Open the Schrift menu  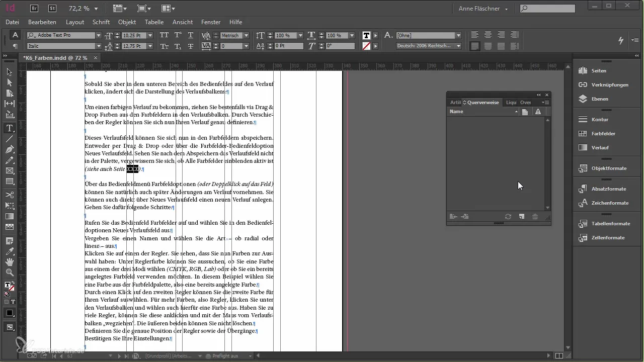click(101, 22)
